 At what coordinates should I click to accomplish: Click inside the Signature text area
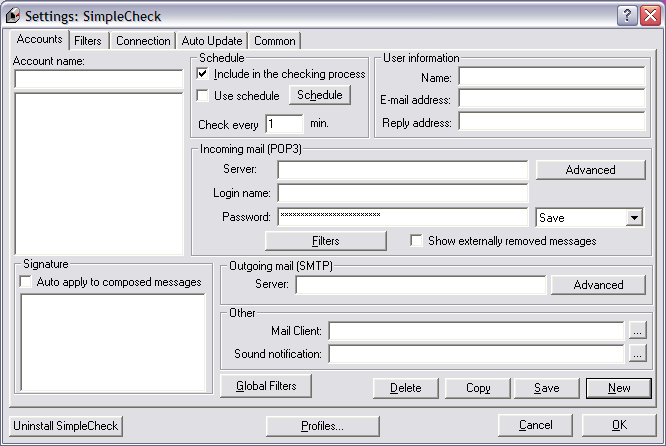tap(113, 342)
